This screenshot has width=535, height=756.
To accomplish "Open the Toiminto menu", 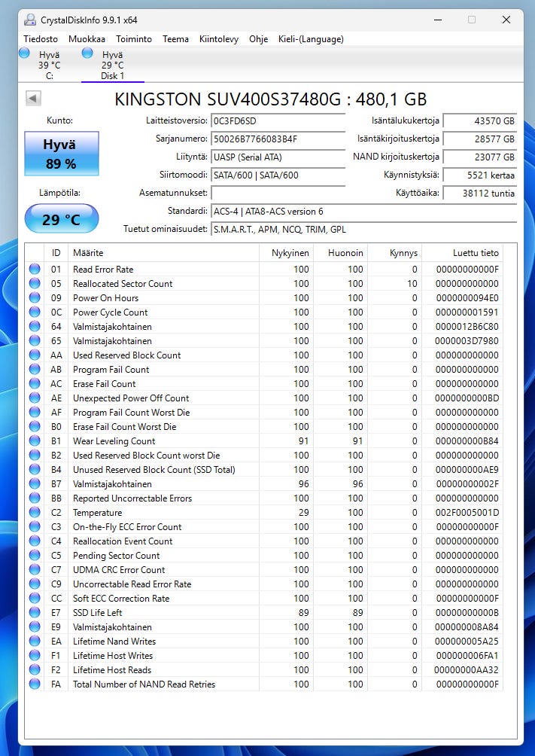I will pyautogui.click(x=133, y=39).
